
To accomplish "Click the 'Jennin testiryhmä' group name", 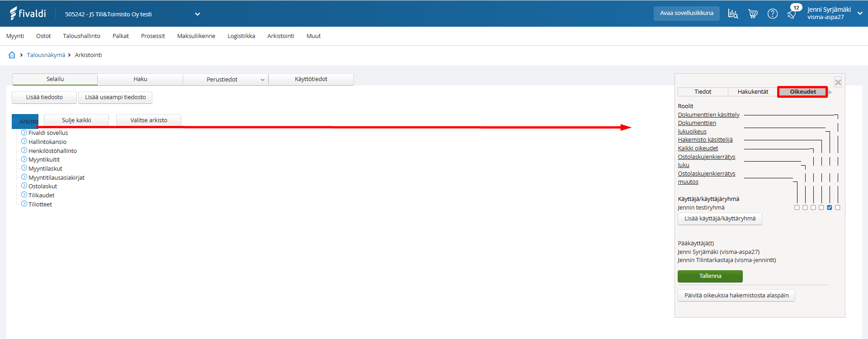I will tap(701, 208).
